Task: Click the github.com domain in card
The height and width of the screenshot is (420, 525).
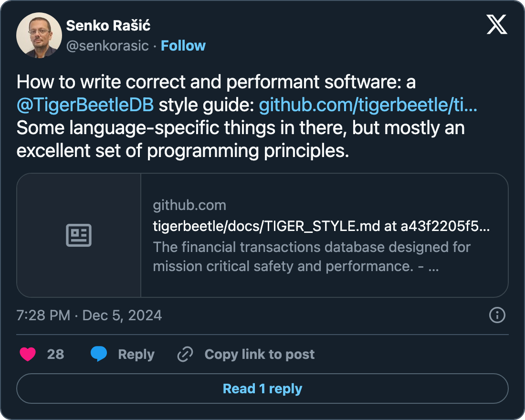Action: click(x=189, y=206)
